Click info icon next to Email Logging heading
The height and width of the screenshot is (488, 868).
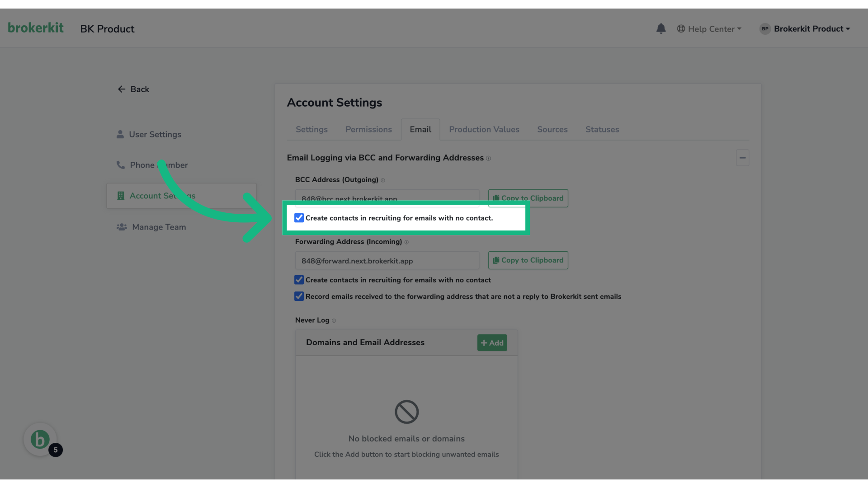[x=488, y=159]
